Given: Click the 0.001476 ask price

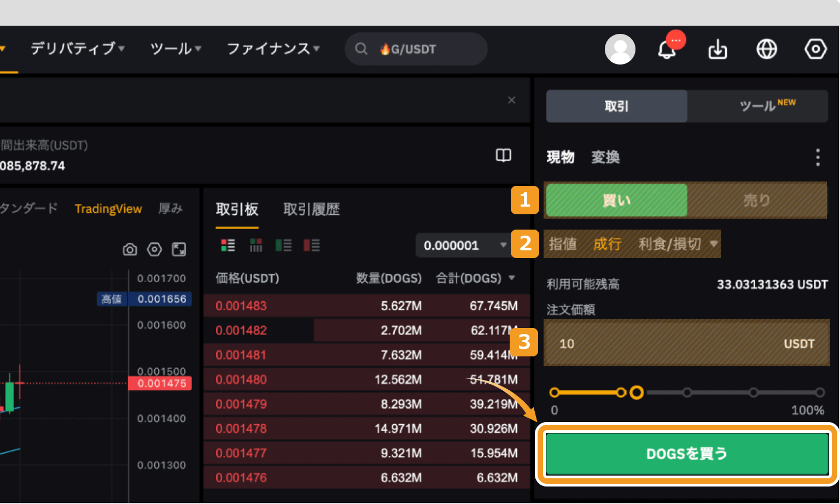Looking at the screenshot, I should [241, 478].
